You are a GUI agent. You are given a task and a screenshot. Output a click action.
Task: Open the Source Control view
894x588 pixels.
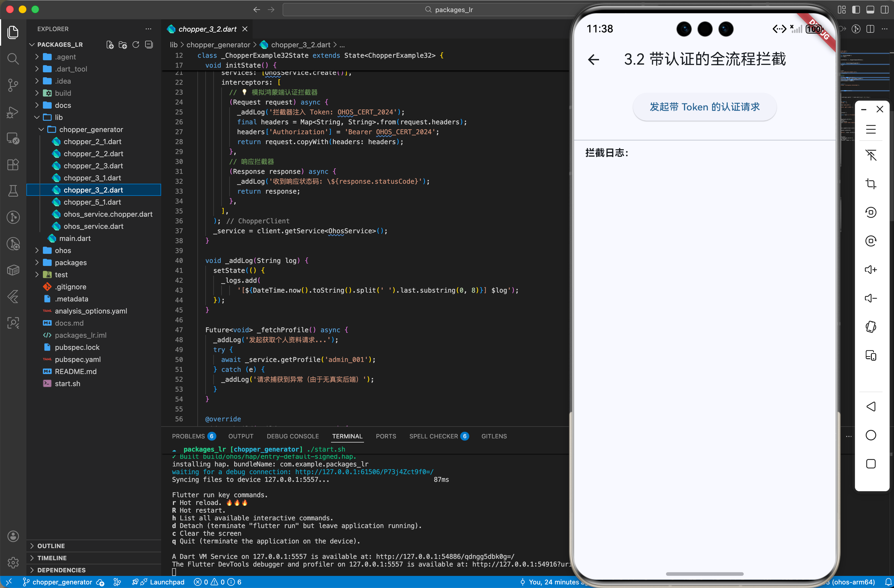click(x=13, y=85)
